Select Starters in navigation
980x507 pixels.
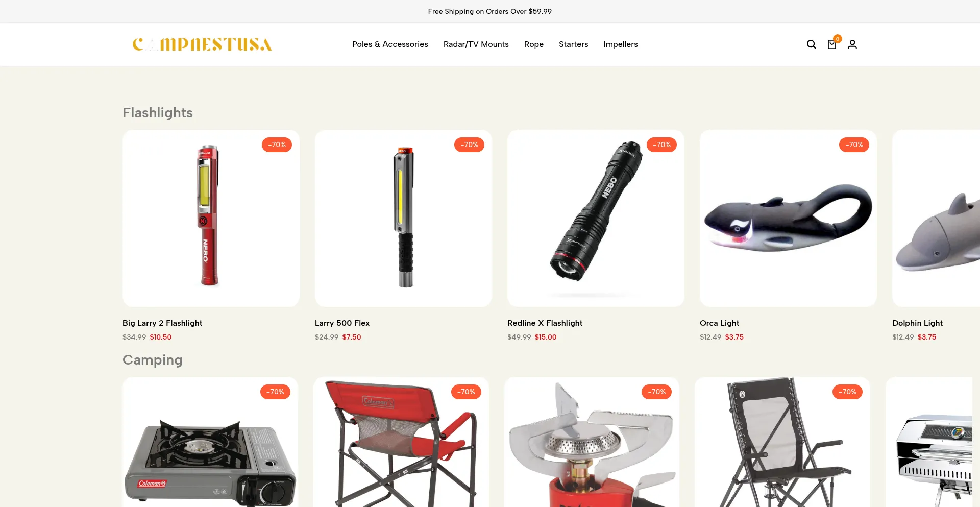coord(573,44)
